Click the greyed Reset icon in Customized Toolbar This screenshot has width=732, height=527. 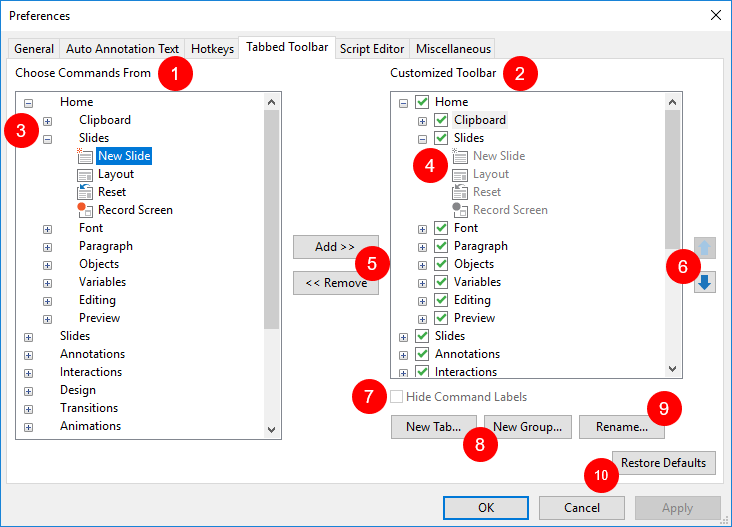point(460,192)
